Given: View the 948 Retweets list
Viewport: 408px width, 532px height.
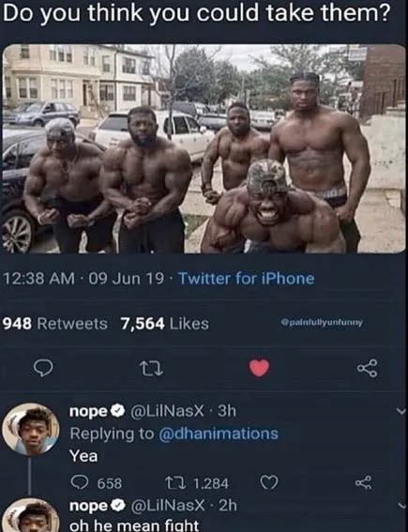Looking at the screenshot, I should coord(55,324).
